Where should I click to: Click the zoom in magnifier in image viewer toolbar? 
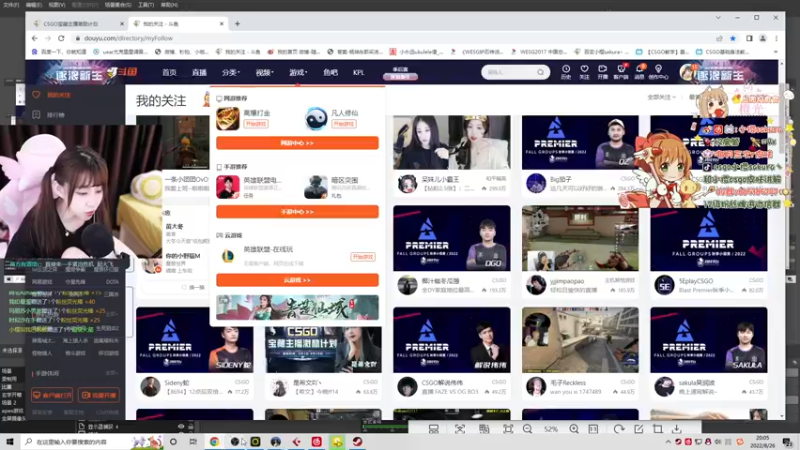[x=574, y=429]
